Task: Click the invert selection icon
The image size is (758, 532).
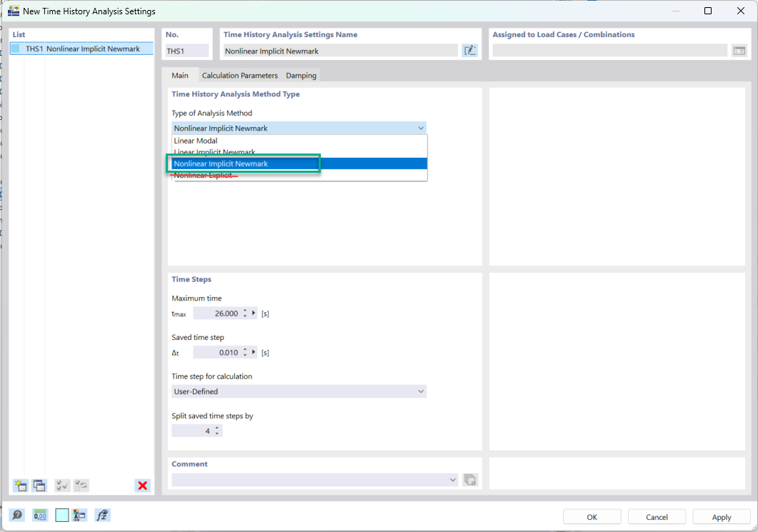Action: pos(81,486)
